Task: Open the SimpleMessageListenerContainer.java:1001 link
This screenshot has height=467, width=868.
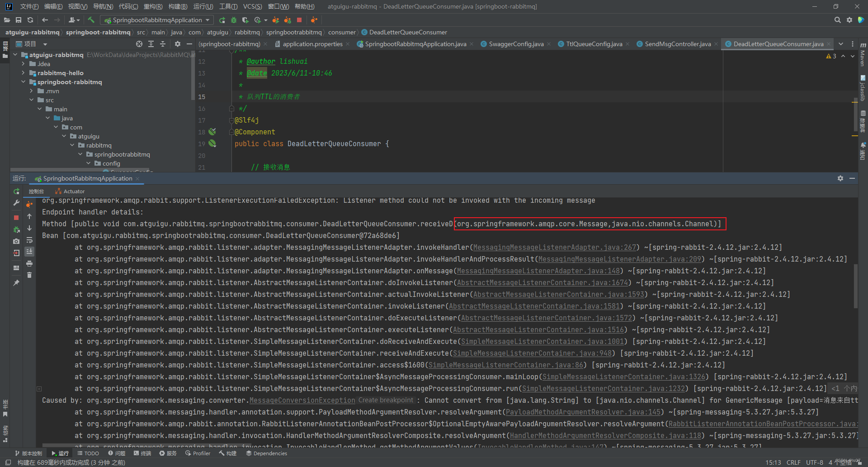Action: point(542,342)
